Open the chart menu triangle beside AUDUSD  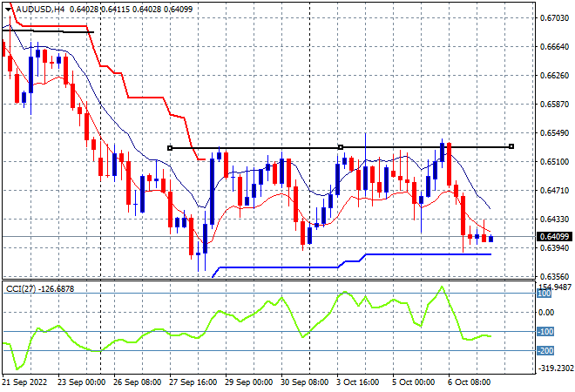pos(9,10)
